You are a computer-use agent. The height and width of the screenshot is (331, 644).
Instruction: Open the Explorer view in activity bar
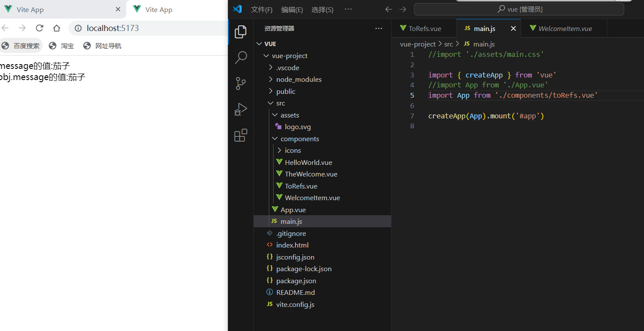click(x=240, y=32)
